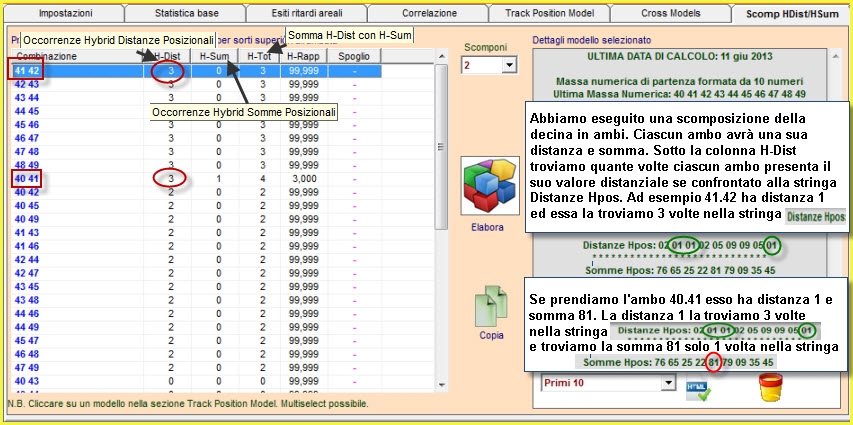Select the row for combination 41 42

tap(196, 71)
